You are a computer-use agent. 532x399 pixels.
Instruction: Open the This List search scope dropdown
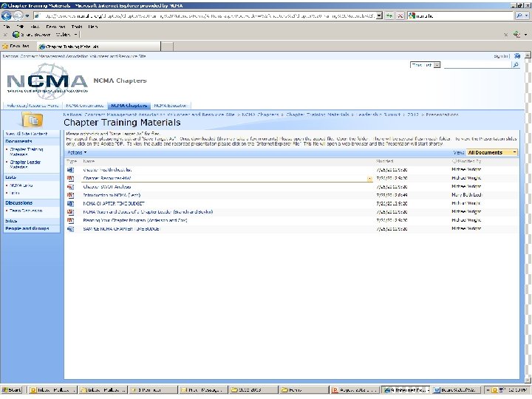425,65
